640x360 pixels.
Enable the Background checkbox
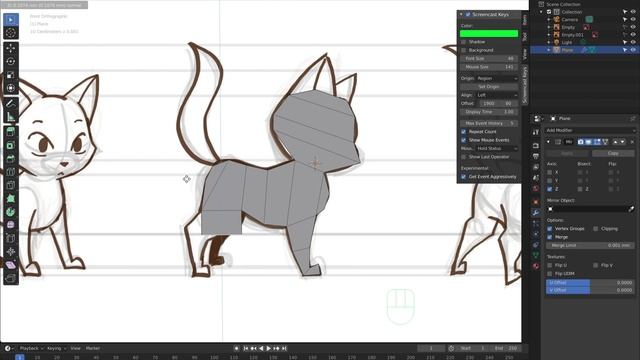coord(463,50)
